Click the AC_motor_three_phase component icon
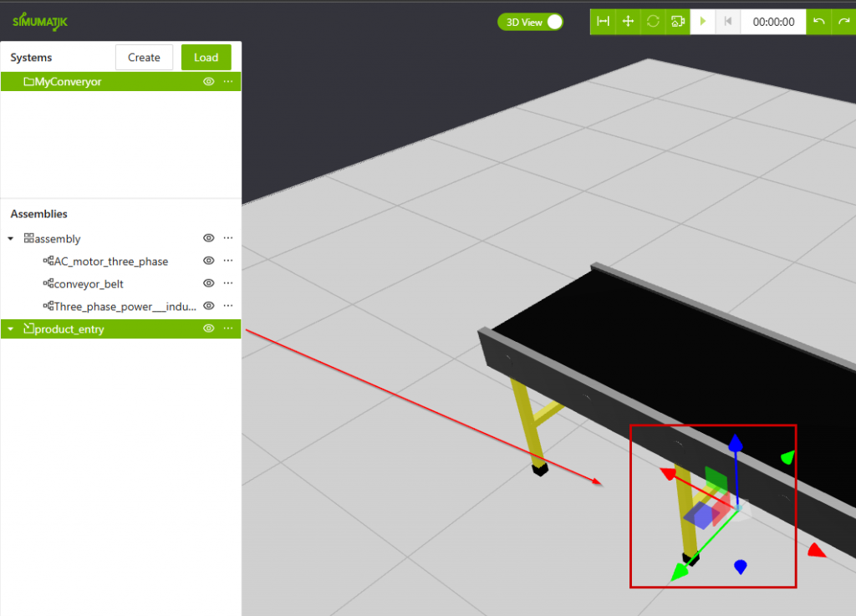The width and height of the screenshot is (856, 616). (48, 261)
